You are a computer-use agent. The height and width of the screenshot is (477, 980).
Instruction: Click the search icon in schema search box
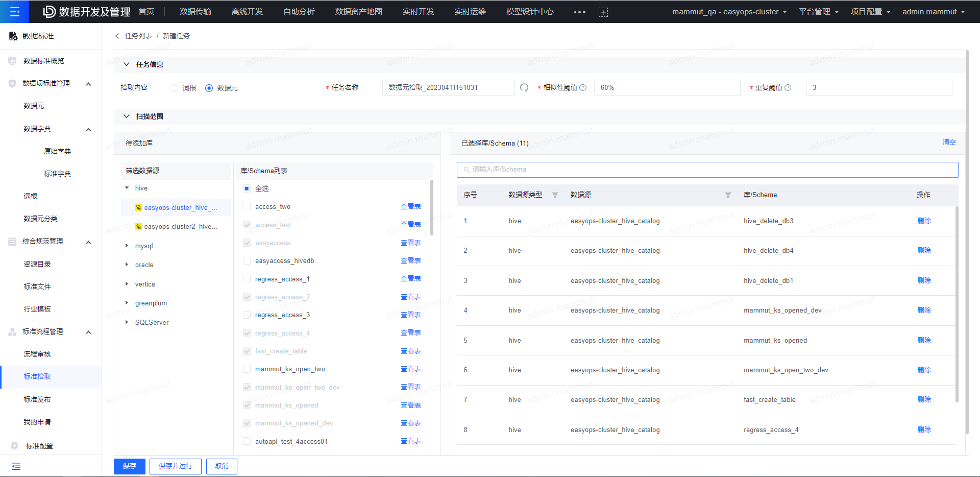click(466, 170)
